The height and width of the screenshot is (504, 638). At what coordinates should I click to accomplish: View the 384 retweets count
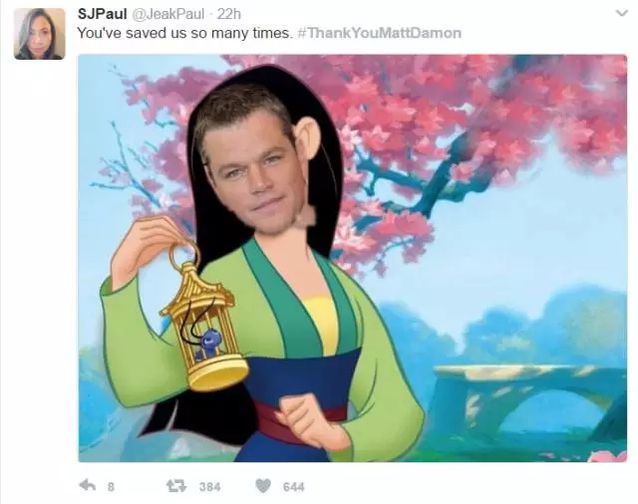click(x=210, y=487)
